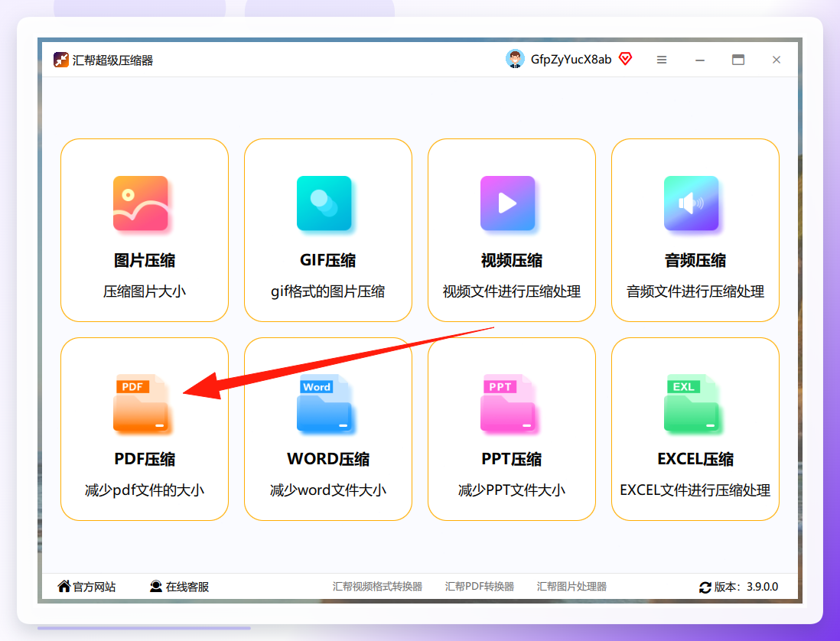Check version 3.9.0.0 text
Viewport: 840px width, 641px height.
(762, 587)
